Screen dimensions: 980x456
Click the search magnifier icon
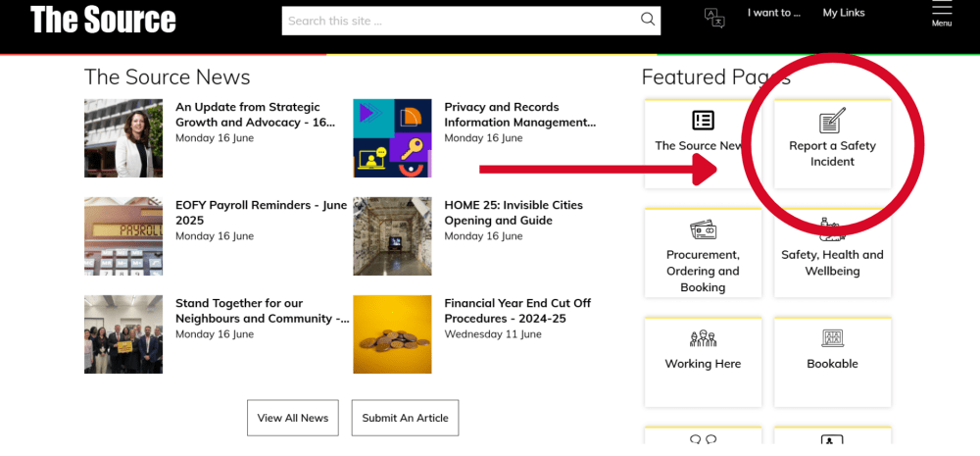pos(647,20)
